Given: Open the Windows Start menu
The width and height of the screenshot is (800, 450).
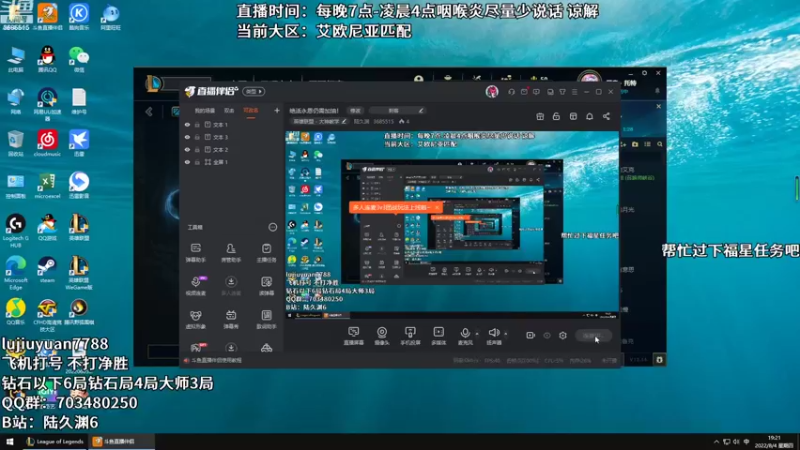Looking at the screenshot, I should [10, 441].
